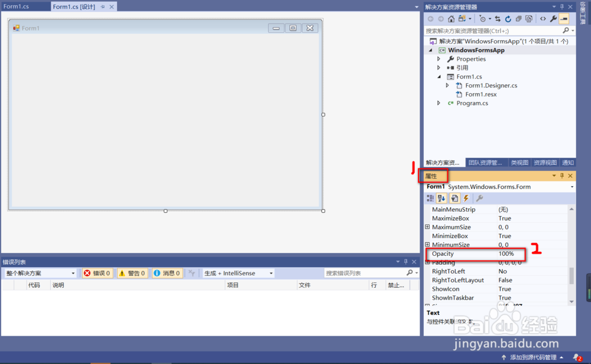Click the show all files icon
Viewport: 591px width, 364px height.
click(x=529, y=19)
